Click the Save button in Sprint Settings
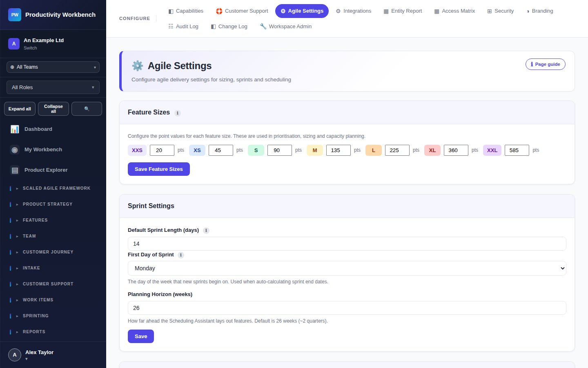This screenshot has width=588, height=368. [141, 337]
